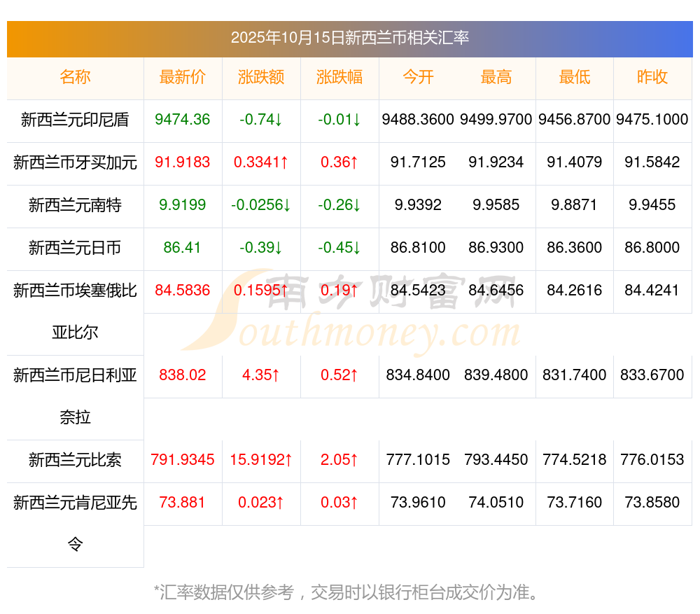Click the 838.02 latest price cell
Image resolution: width=700 pixels, height=614 pixels.
tap(183, 375)
